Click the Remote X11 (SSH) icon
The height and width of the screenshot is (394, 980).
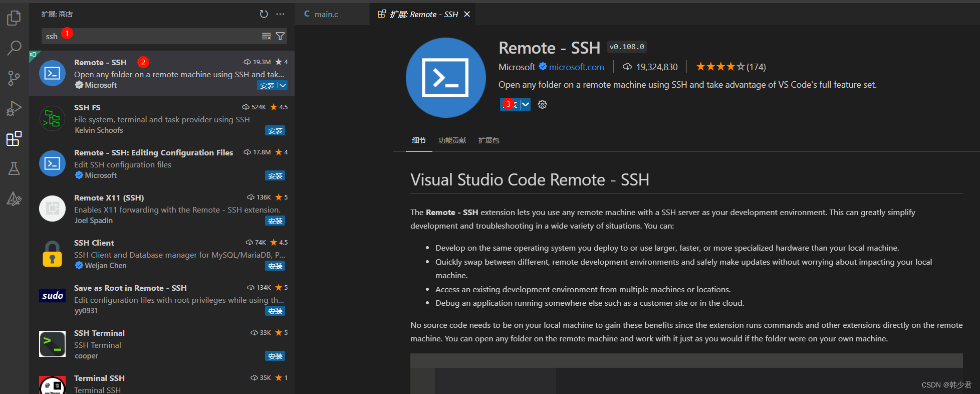pos(52,209)
